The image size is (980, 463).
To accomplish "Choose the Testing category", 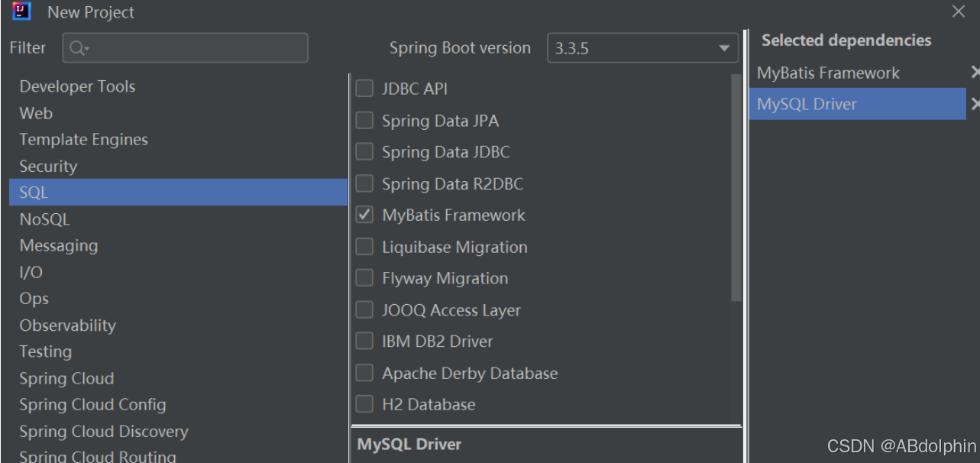I will click(178, 351).
